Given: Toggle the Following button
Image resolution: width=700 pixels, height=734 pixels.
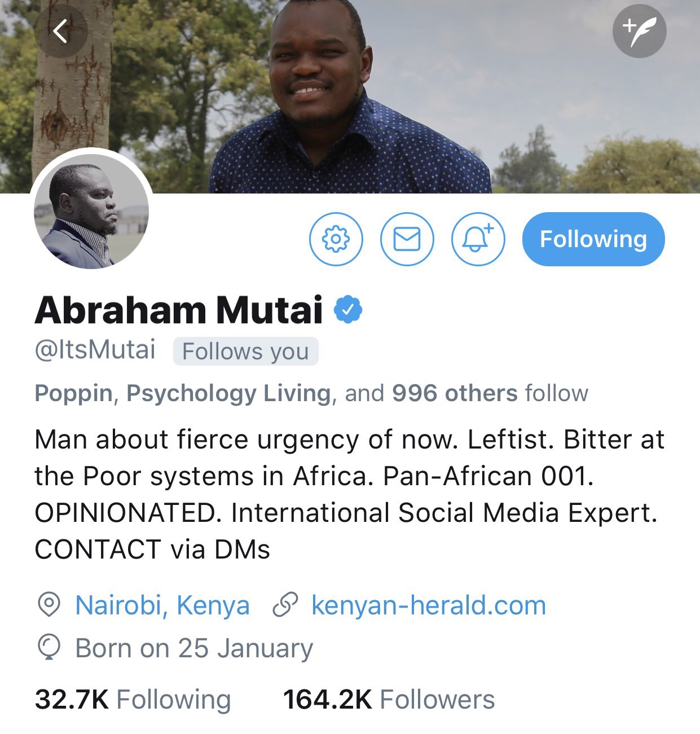Looking at the screenshot, I should tap(593, 239).
